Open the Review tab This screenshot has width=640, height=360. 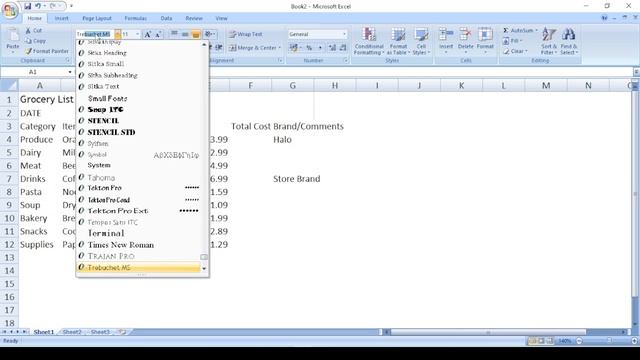[194, 18]
